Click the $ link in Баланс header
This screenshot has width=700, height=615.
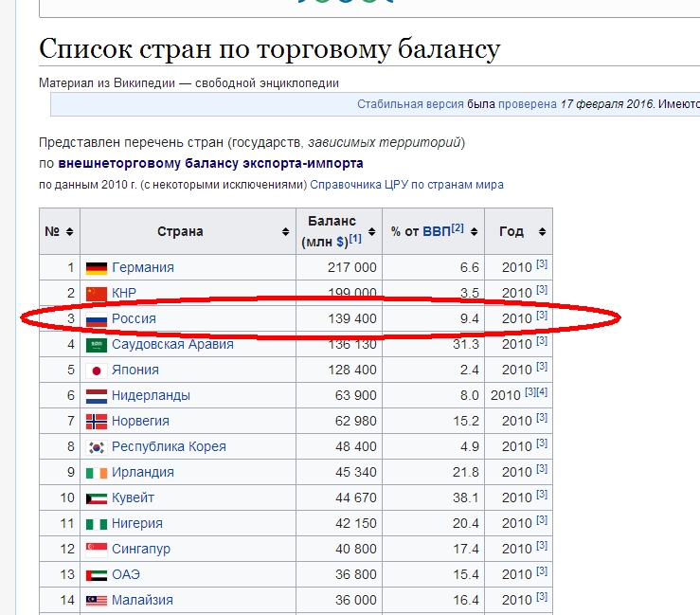(x=340, y=242)
